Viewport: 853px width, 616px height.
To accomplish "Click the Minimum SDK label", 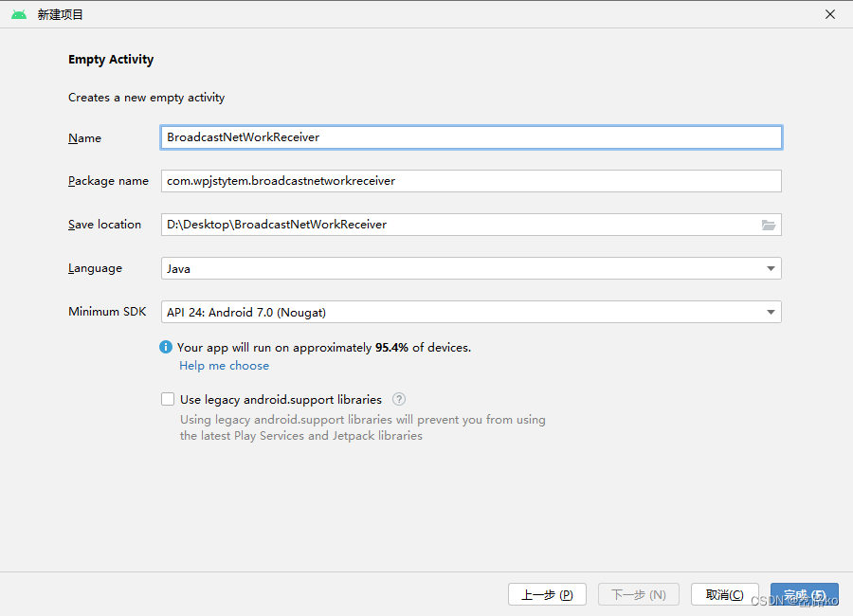I will (x=107, y=312).
